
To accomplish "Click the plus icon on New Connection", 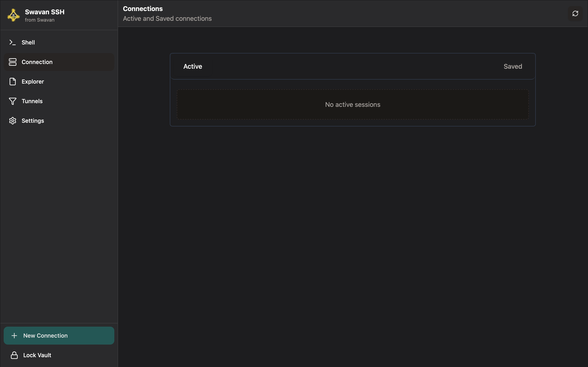I will tap(14, 335).
